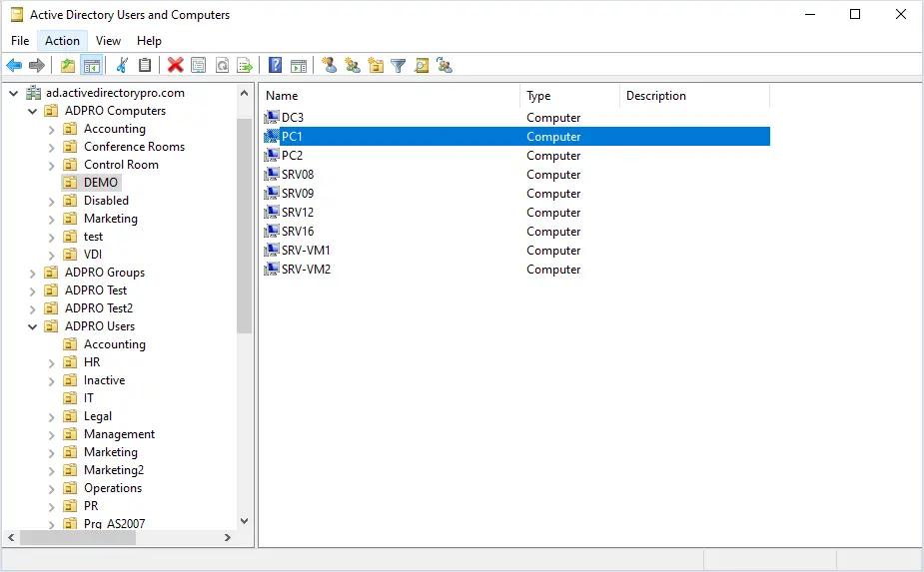
Task: Expand the HR node
Action: point(51,363)
